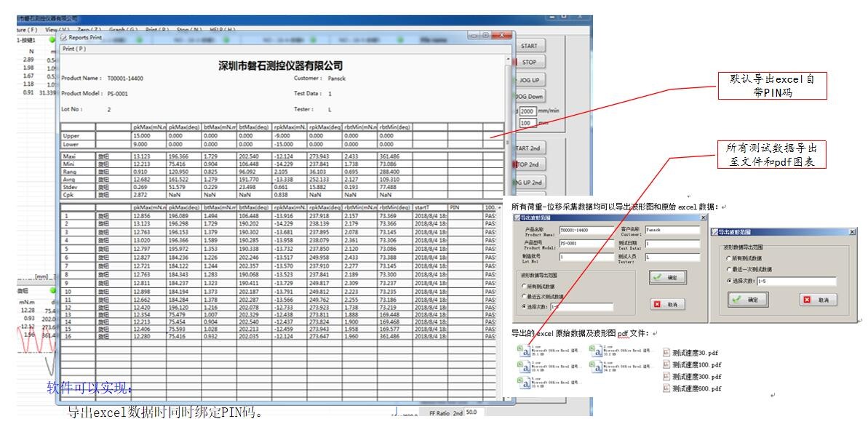The width and height of the screenshot is (868, 427).
Task: Click the START button
Action: pyautogui.click(x=530, y=45)
